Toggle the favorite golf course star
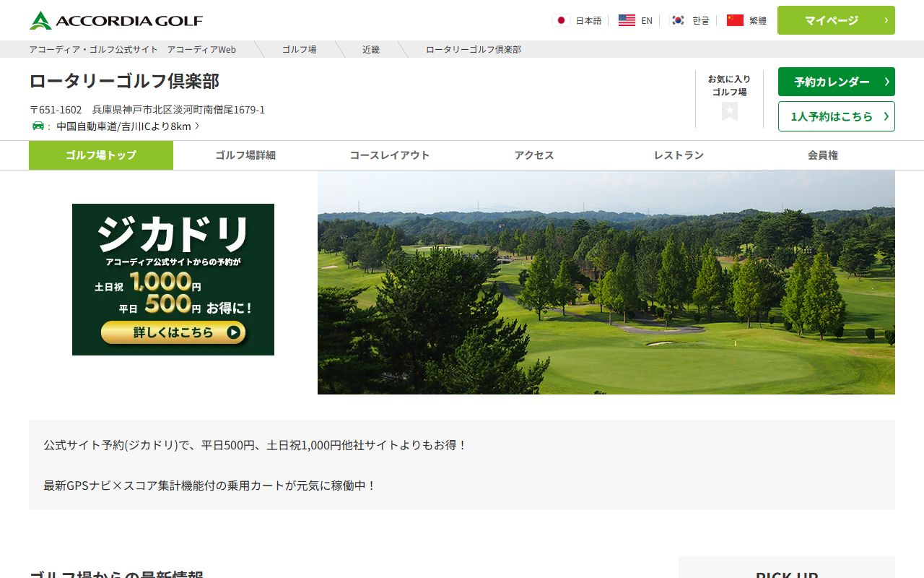Screen dimensions: 924x578 click(730, 111)
